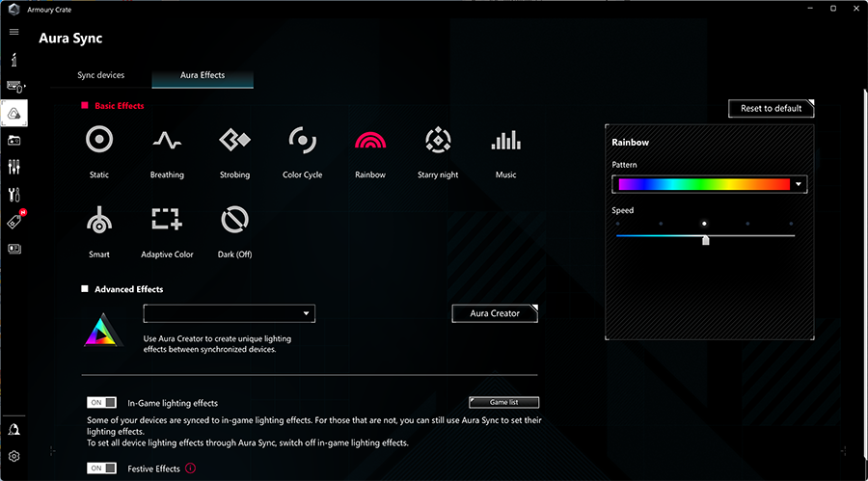Select the Static lighting effect icon

coord(99,141)
